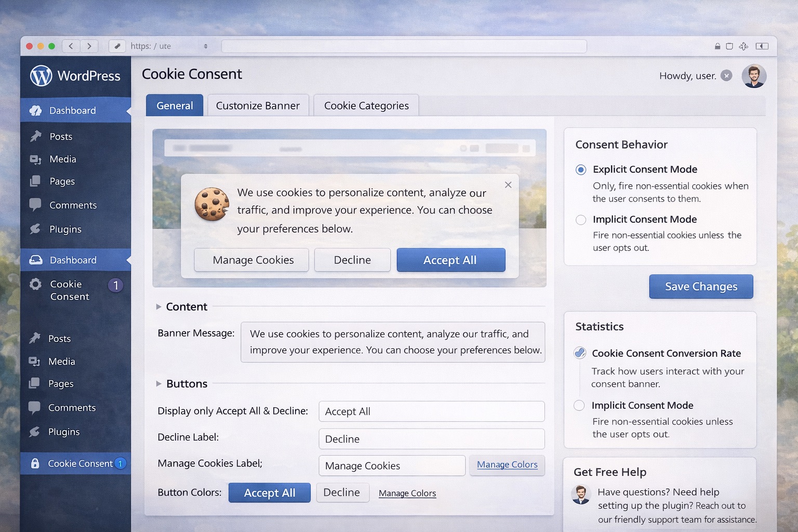Image resolution: width=798 pixels, height=532 pixels.
Task: Select Implicit Consent Mode under Consent Behavior
Action: point(580,220)
